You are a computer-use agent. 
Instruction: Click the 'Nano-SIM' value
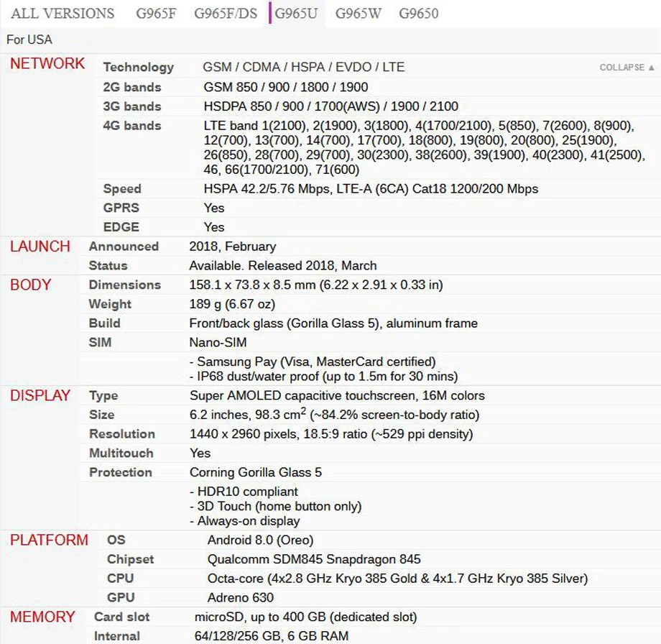(x=218, y=342)
